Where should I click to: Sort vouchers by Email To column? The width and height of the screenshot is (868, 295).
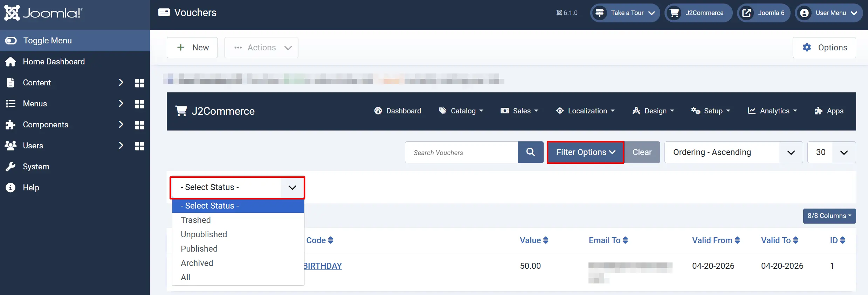pyautogui.click(x=608, y=240)
